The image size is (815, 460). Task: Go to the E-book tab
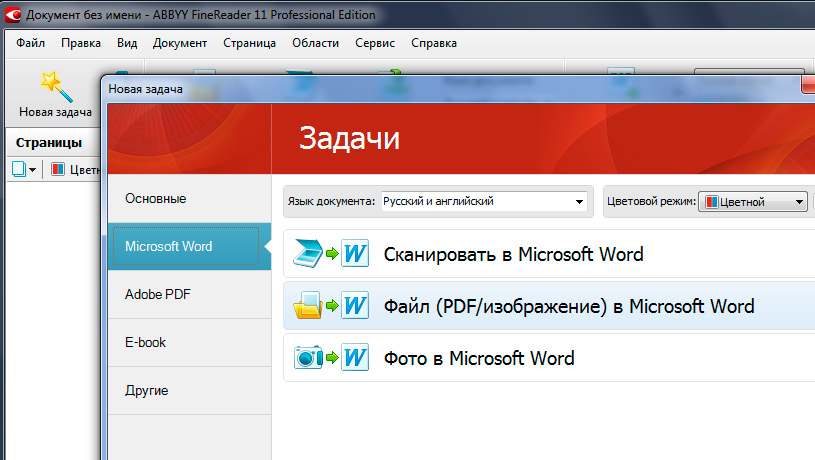click(146, 342)
